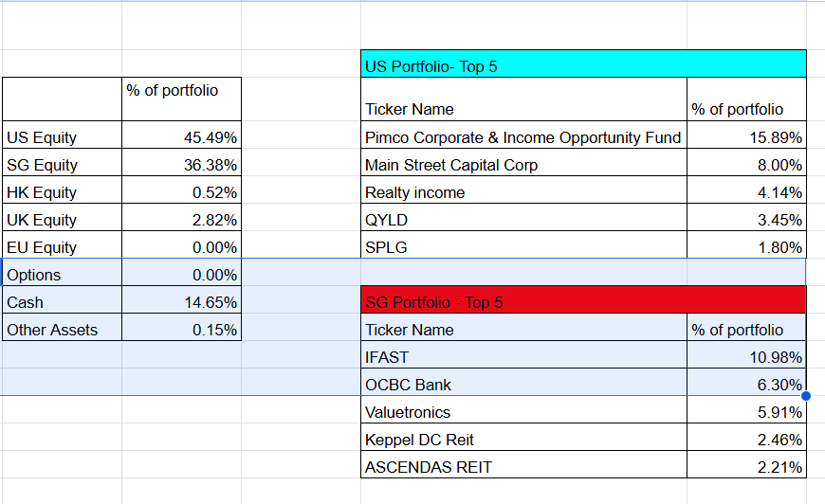Image resolution: width=825 pixels, height=504 pixels.
Task: Click the Other Assets label cell
Action: click(62, 330)
